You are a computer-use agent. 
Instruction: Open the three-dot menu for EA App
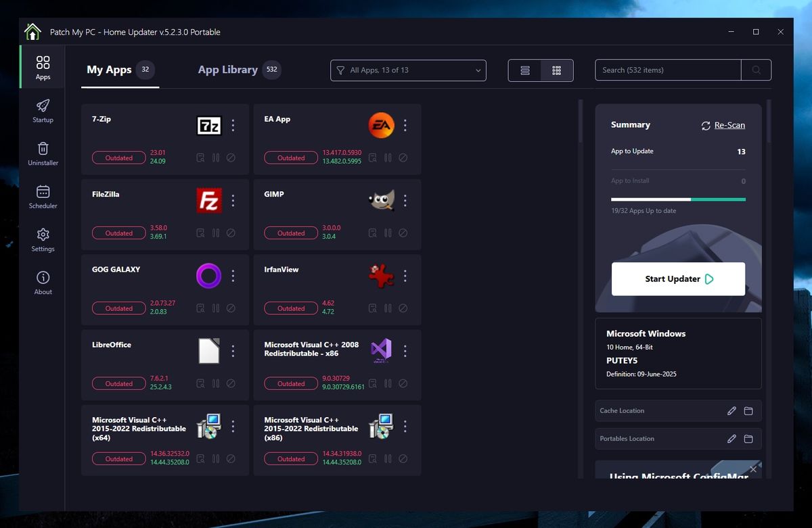point(405,125)
